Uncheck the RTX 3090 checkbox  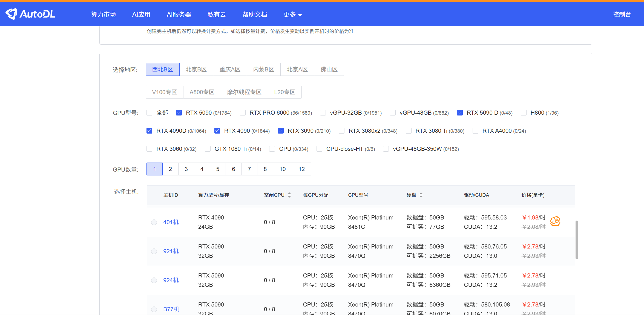281,131
